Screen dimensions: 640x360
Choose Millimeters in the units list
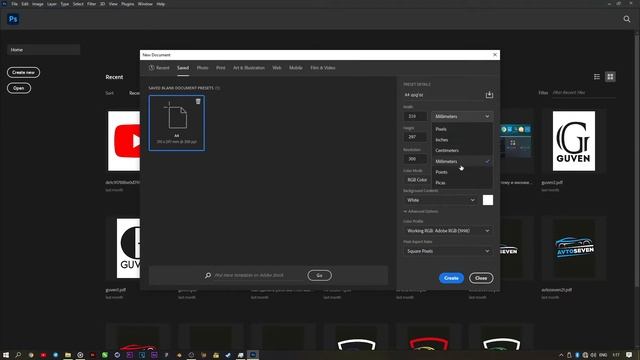coord(462,161)
